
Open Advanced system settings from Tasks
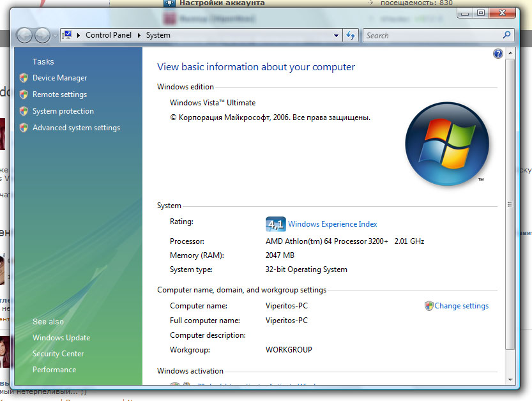tap(76, 128)
